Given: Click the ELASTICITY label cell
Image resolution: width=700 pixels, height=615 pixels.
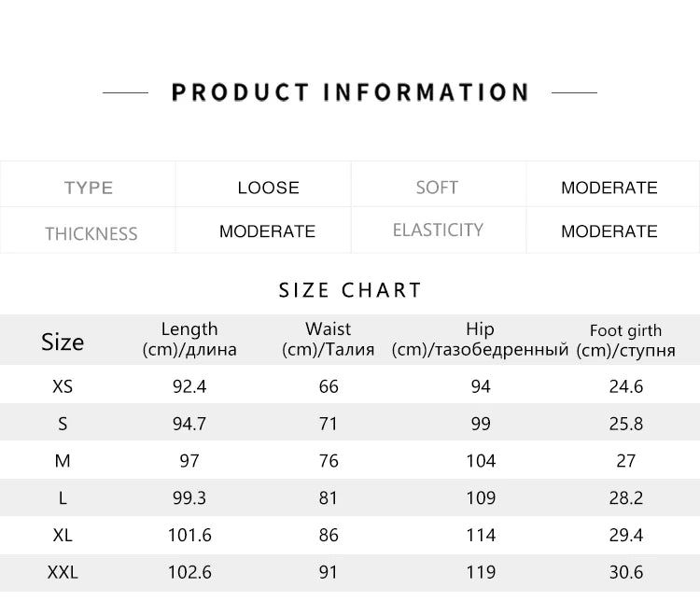Looking at the screenshot, I should click(438, 230).
